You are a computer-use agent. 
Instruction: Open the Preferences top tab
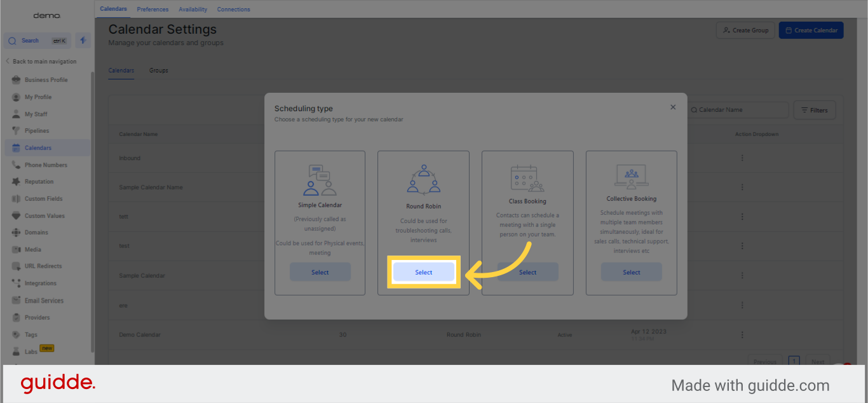[153, 10]
